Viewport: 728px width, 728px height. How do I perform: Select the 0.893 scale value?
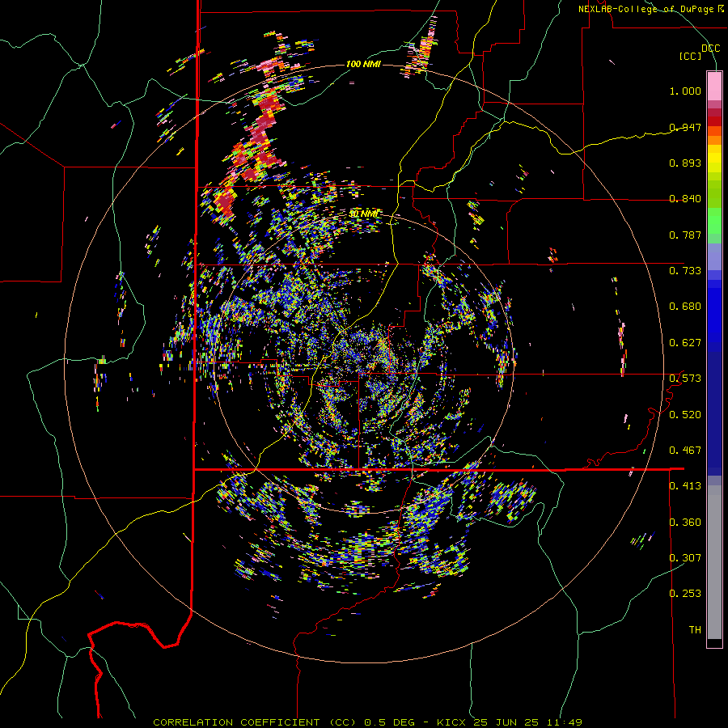[685, 163]
